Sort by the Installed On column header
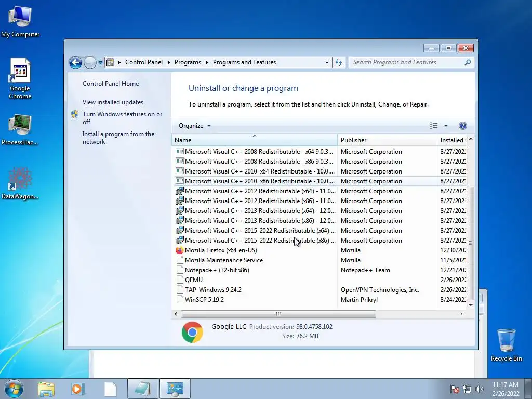 pyautogui.click(x=453, y=140)
